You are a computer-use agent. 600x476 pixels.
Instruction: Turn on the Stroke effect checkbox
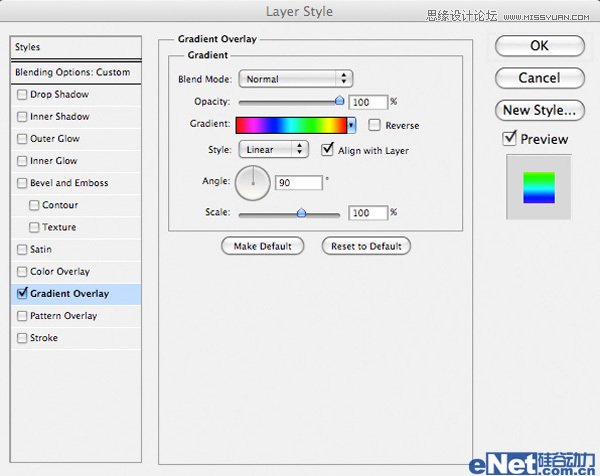click(22, 338)
